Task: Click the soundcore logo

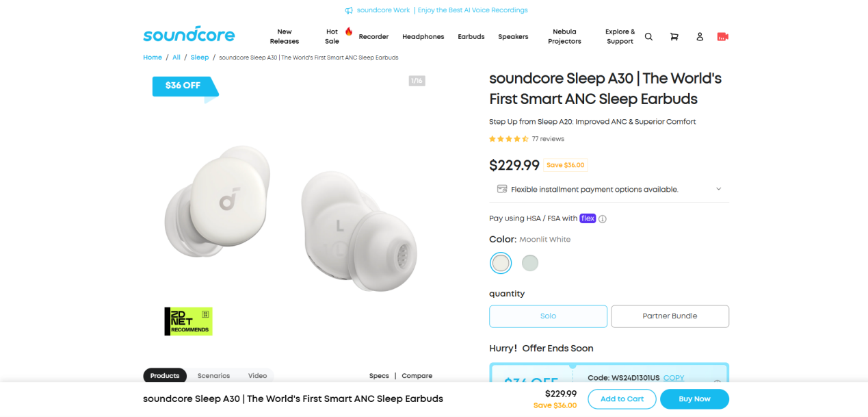Action: [x=189, y=35]
